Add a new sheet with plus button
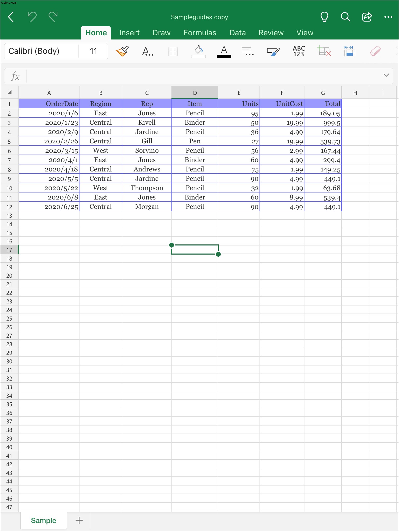The height and width of the screenshot is (532, 399). coord(79,520)
